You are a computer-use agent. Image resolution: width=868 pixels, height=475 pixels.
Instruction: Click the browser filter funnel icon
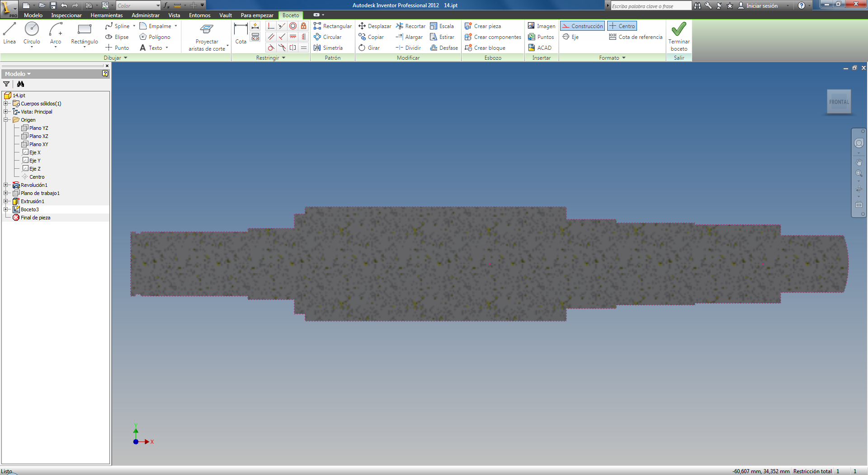coord(6,84)
